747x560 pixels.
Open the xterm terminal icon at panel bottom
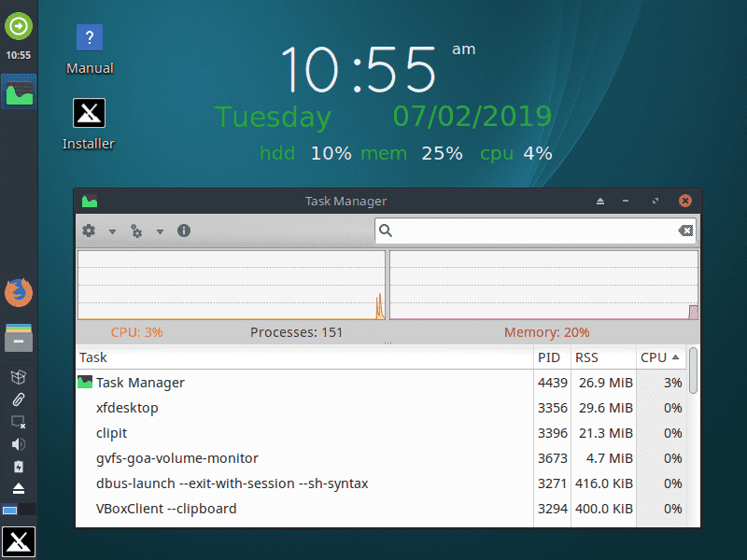[x=19, y=540]
